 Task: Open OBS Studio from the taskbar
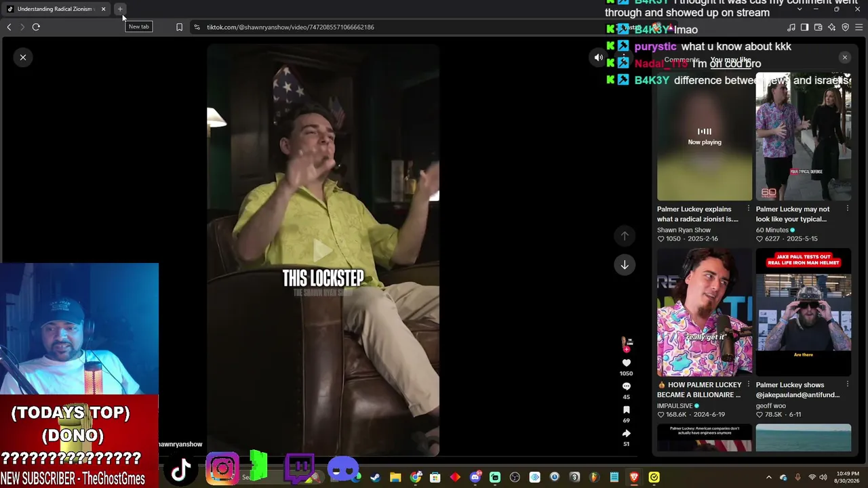515,477
